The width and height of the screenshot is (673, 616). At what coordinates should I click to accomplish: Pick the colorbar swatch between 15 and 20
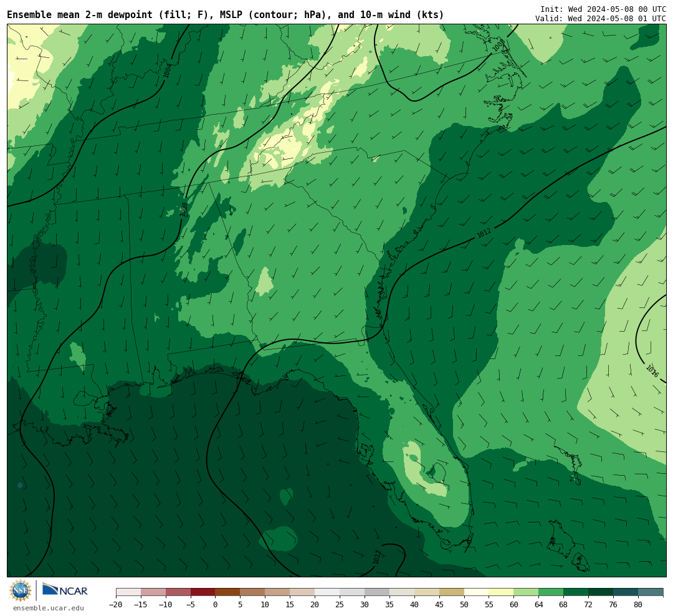(302, 592)
